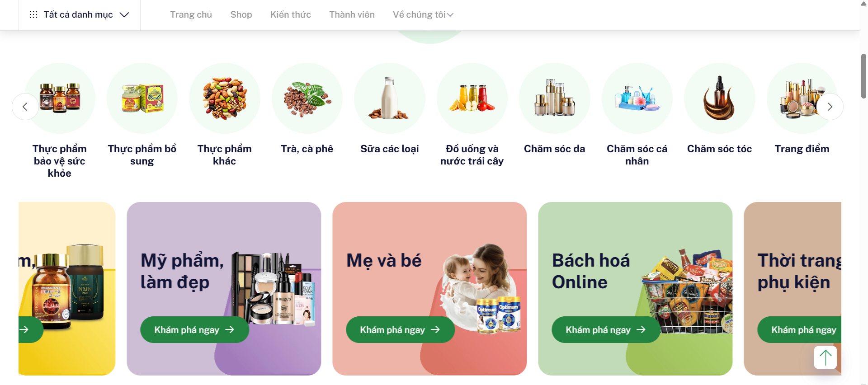Image resolution: width=868 pixels, height=385 pixels.
Task: Expand the Tất cả danh mục dropdown
Action: (79, 15)
